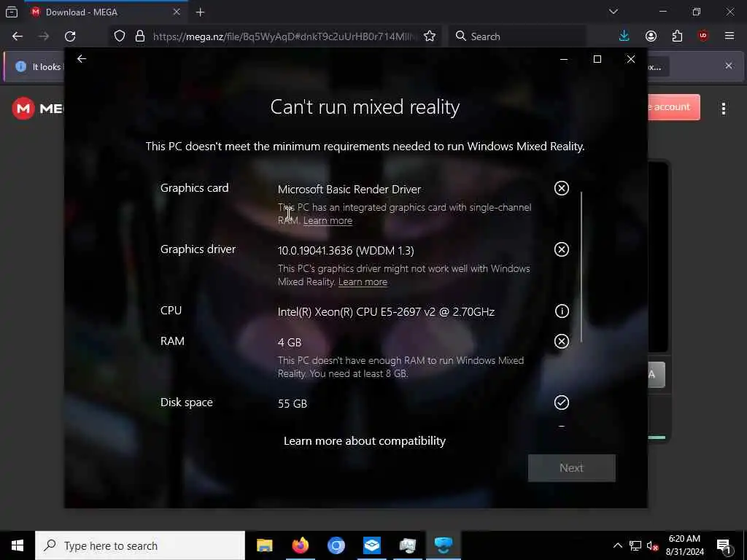747x560 pixels.
Task: Bookmark this page with the star
Action: coord(429,36)
